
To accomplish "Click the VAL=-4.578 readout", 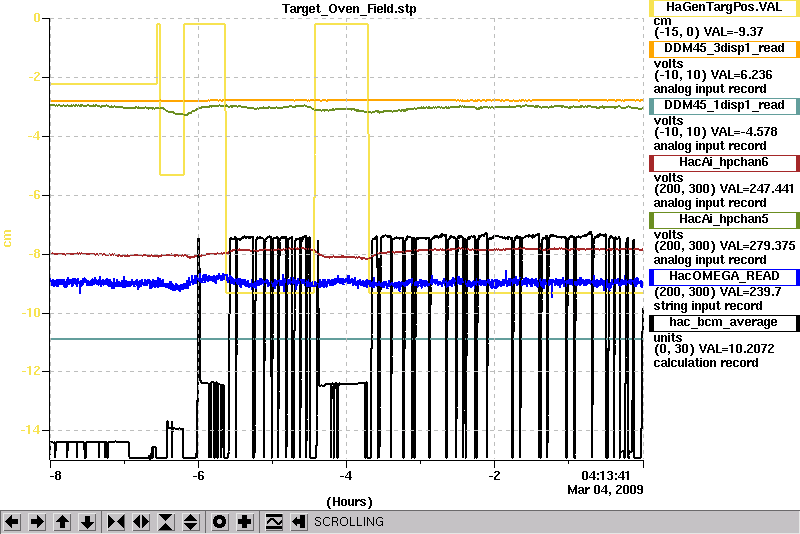I will 744,132.
